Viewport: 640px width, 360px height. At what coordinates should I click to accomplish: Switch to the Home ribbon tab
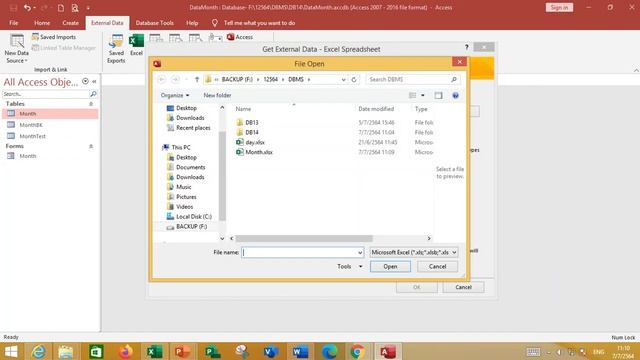pos(42,23)
